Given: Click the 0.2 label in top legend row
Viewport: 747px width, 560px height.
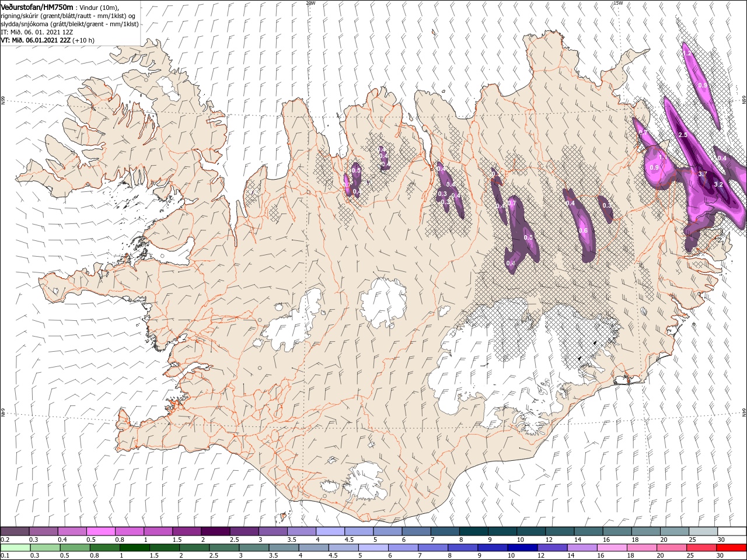Looking at the screenshot, I should pos(5,540).
